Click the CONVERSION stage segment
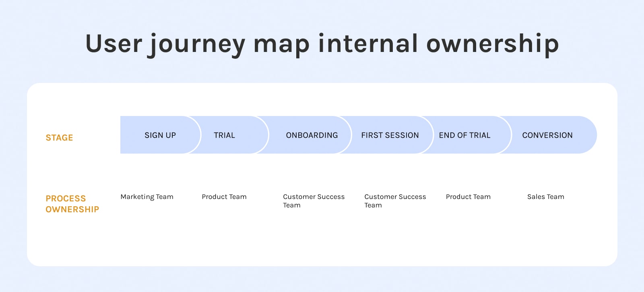Screen dimensions: 644x292 coord(547,135)
